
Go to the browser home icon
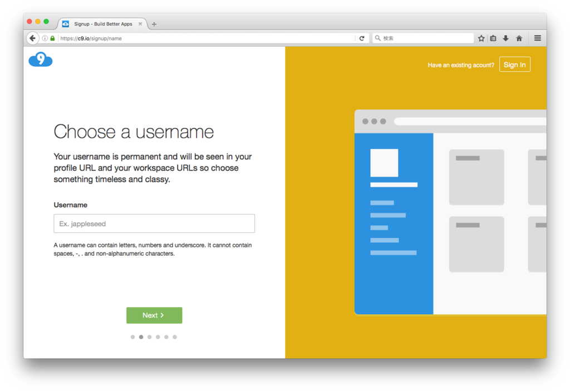click(x=519, y=38)
